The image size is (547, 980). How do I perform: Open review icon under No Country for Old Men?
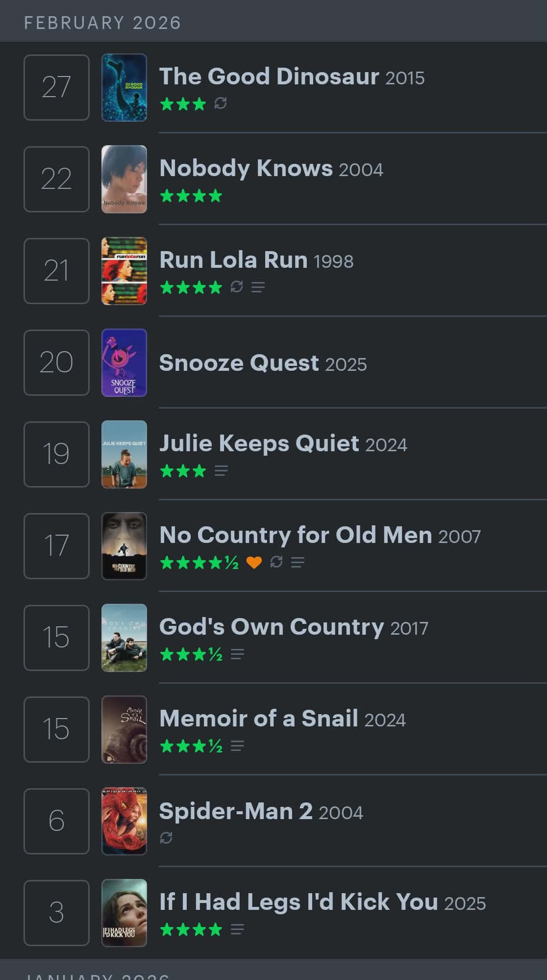coord(298,563)
